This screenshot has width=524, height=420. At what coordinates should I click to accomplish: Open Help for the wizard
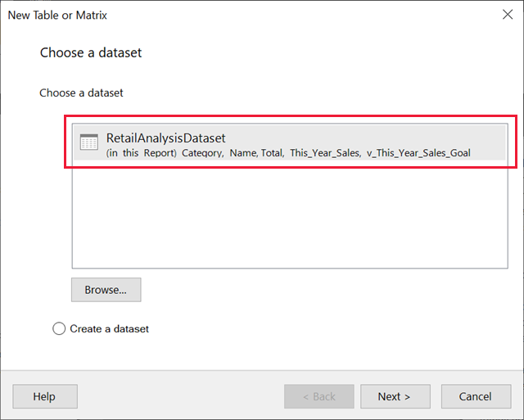tap(44, 396)
